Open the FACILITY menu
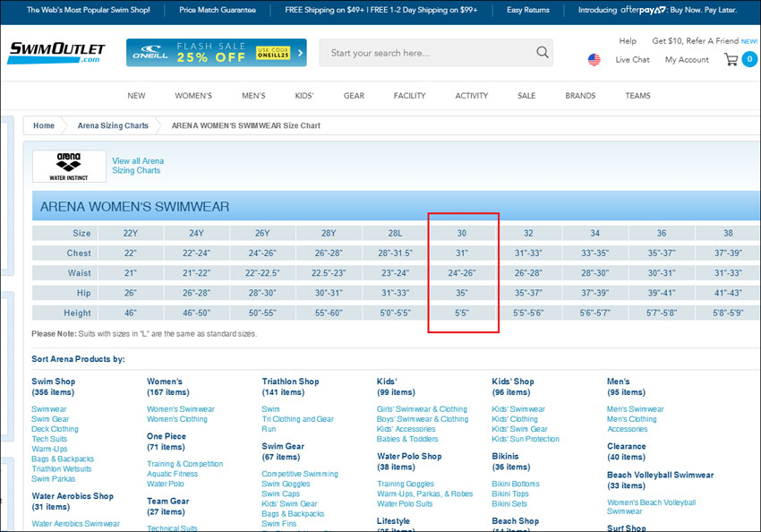The image size is (761, 532). click(410, 96)
